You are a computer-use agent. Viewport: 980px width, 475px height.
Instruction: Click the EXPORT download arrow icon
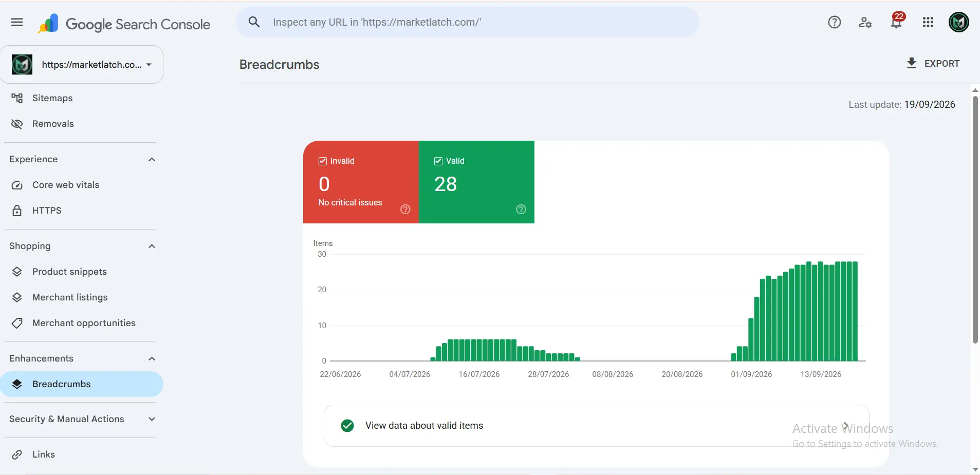point(912,63)
